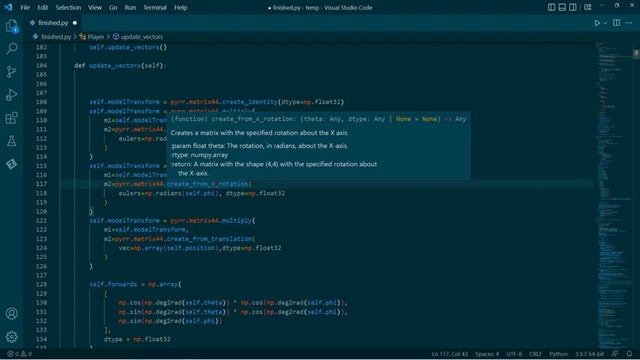The height and width of the screenshot is (360, 640).
Task: Click self.update_vectors() call on line 102
Action: click(128, 47)
